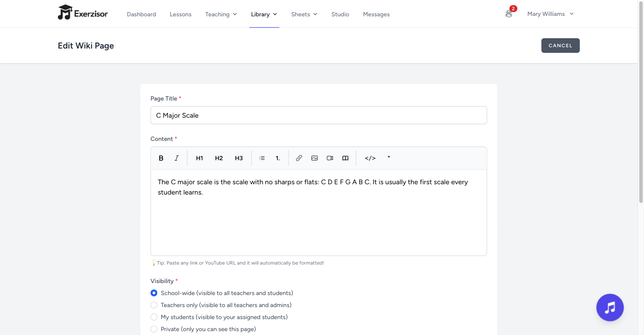Insert an image into content
Image resolution: width=644 pixels, height=335 pixels.
(x=314, y=158)
